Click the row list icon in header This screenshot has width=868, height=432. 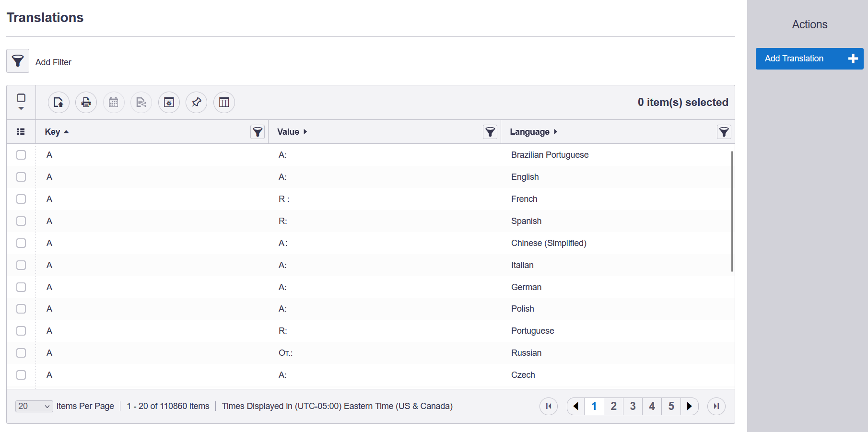click(x=21, y=131)
